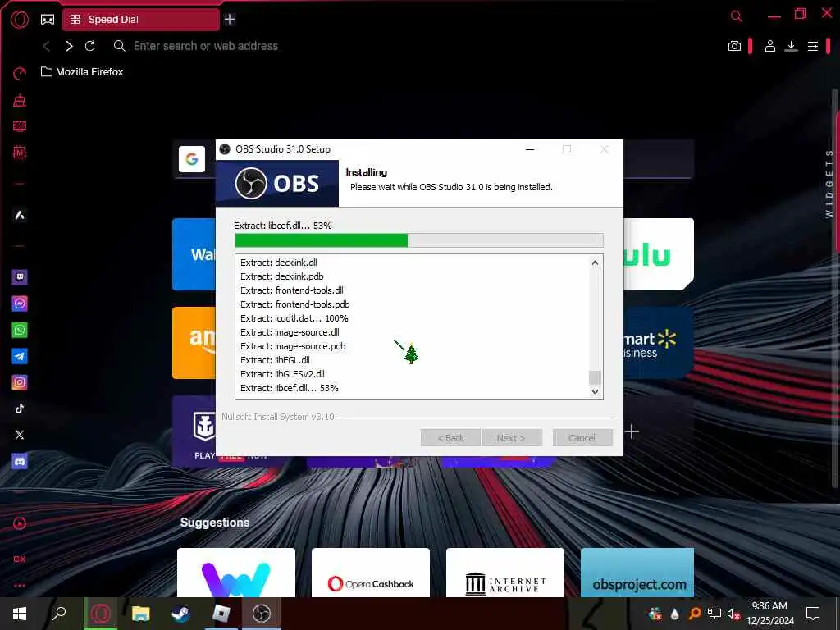This screenshot has width=840, height=630.
Task: Add a speed dial site with plus
Action: pyautogui.click(x=632, y=431)
